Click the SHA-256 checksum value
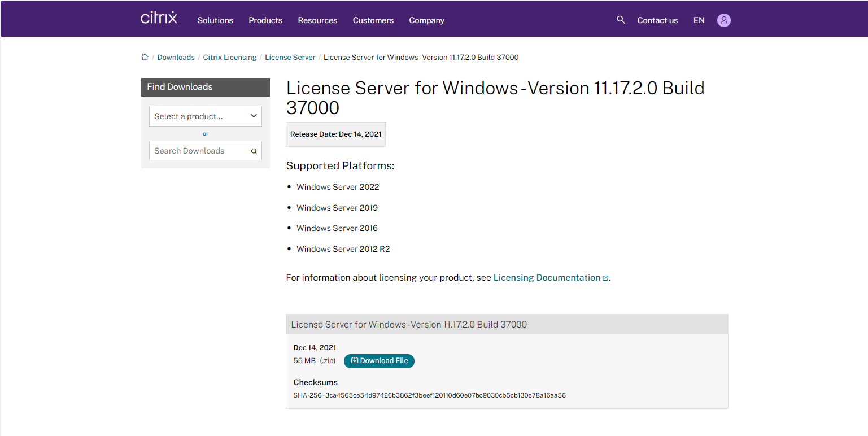Image resolution: width=868 pixels, height=436 pixels. coord(446,395)
